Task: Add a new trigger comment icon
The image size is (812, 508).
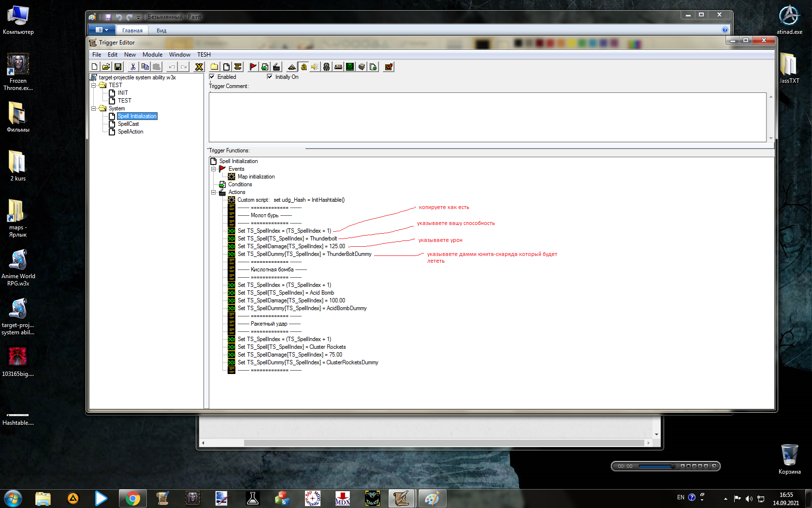Action: coord(237,67)
